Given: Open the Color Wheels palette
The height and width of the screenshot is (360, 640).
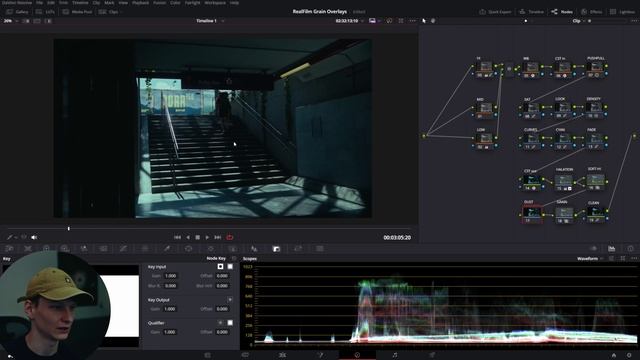Looking at the screenshot, I should pos(46,249).
